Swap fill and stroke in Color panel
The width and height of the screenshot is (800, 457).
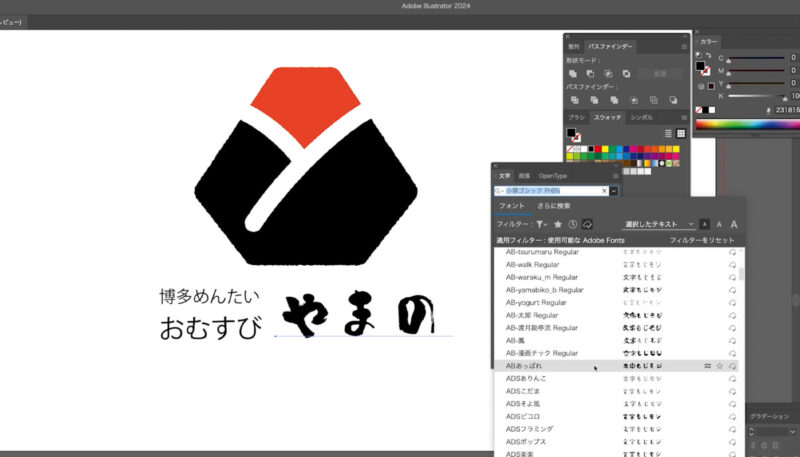pos(708,55)
